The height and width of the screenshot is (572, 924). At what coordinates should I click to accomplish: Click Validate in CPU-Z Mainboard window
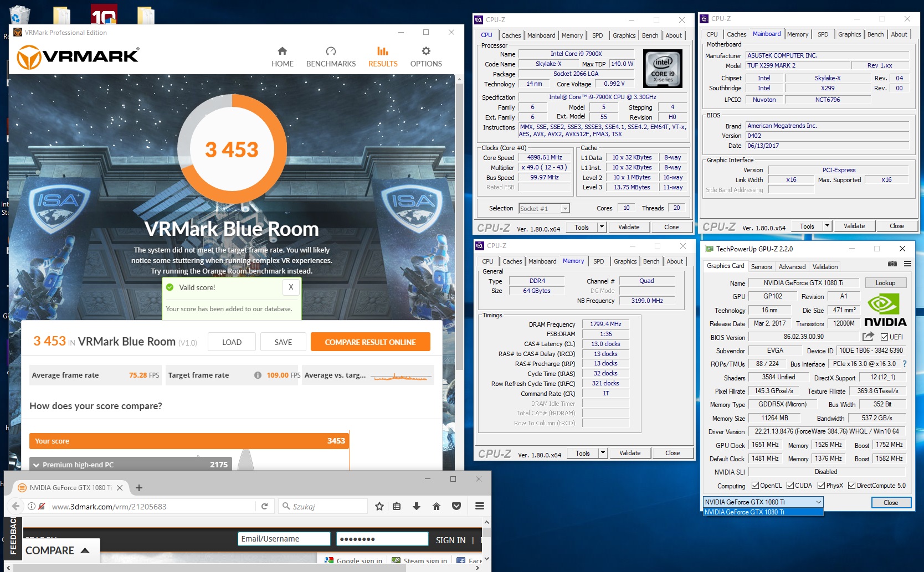tap(854, 226)
